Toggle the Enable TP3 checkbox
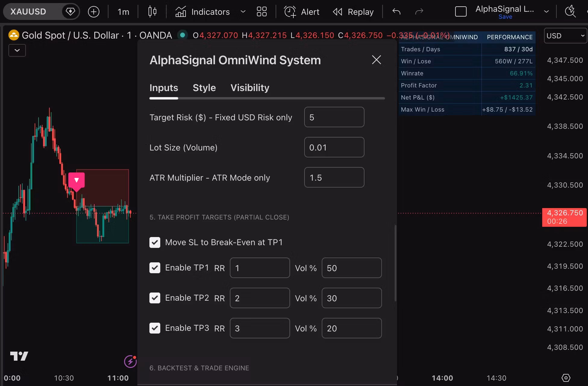Screen dimensions: 588x386 coord(155,328)
